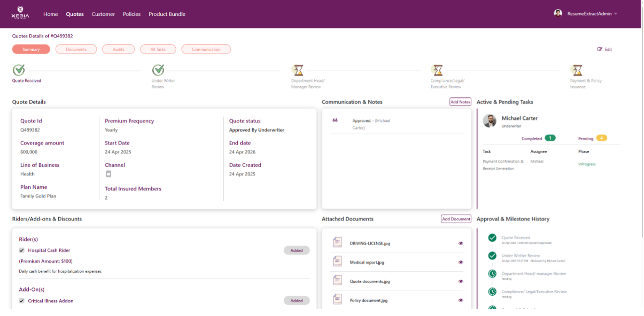Viewport: 644px width, 316px height.
Task: Click the Add Notes button
Action: point(460,102)
